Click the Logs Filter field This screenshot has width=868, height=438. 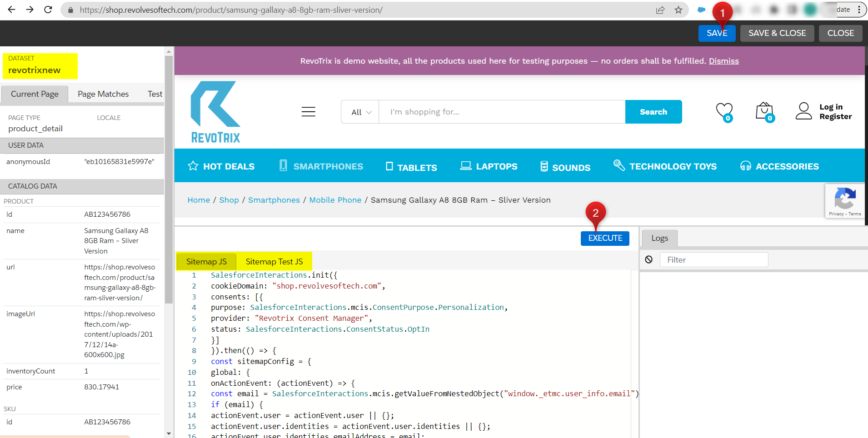714,260
